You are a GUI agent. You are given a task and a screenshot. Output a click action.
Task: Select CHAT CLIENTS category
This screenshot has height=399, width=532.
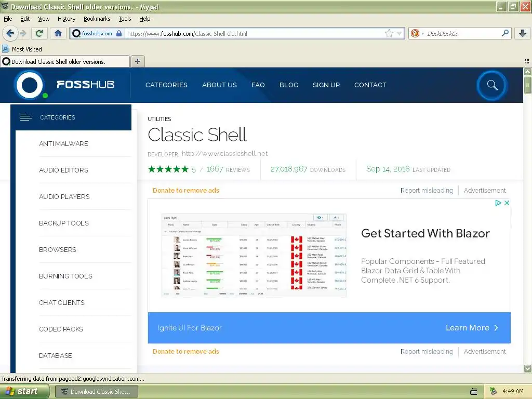(x=61, y=302)
